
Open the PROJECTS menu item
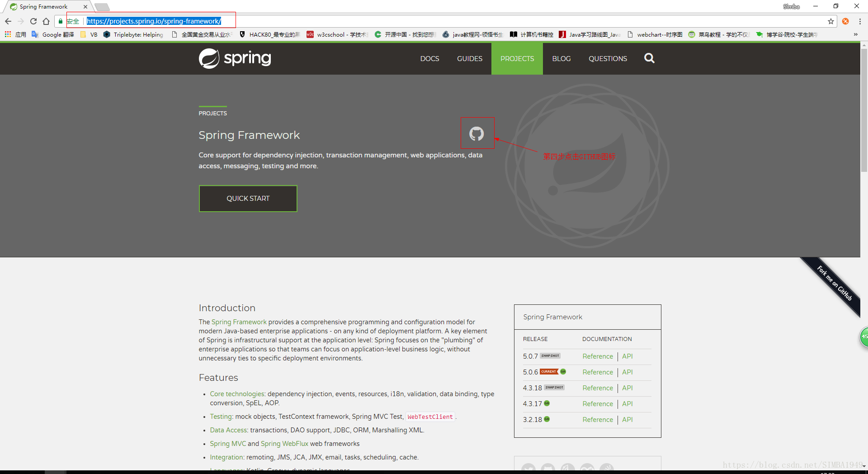tap(517, 59)
